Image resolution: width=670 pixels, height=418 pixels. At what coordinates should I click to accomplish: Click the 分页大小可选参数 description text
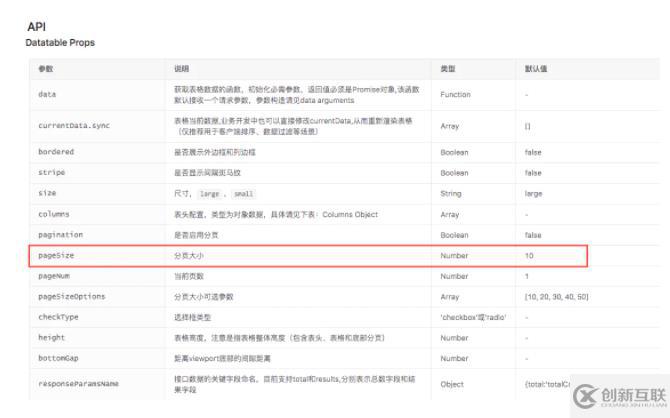(203, 297)
